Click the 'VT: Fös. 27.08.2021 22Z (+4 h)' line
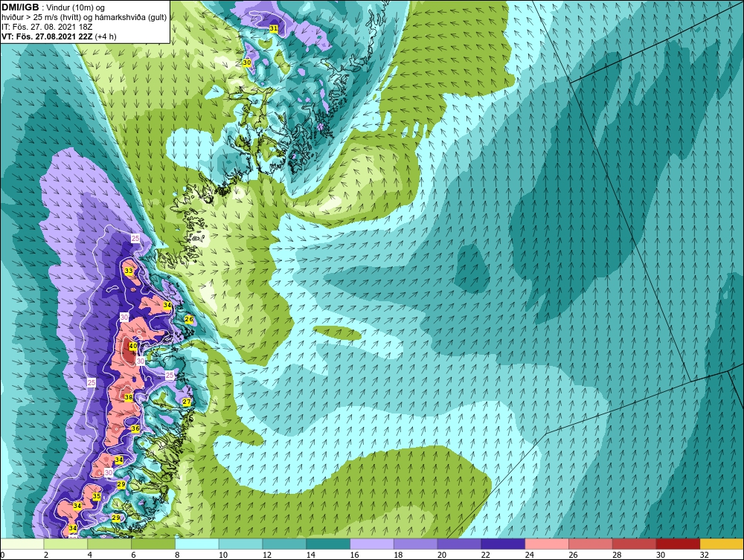The image size is (744, 560). click(59, 36)
